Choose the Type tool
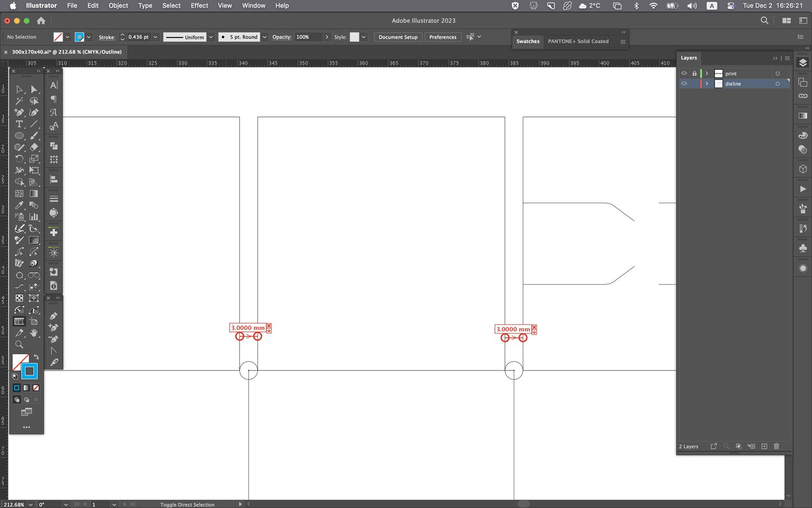 pos(19,124)
